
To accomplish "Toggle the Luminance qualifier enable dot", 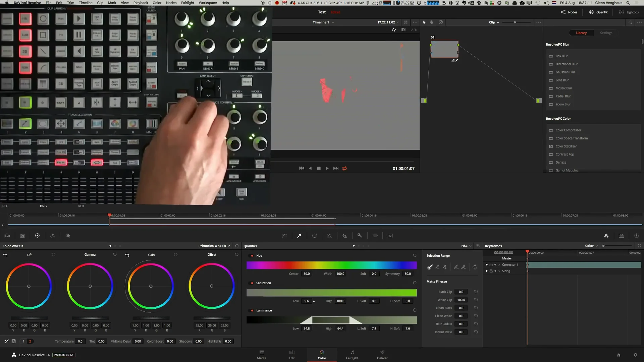I will (x=252, y=311).
